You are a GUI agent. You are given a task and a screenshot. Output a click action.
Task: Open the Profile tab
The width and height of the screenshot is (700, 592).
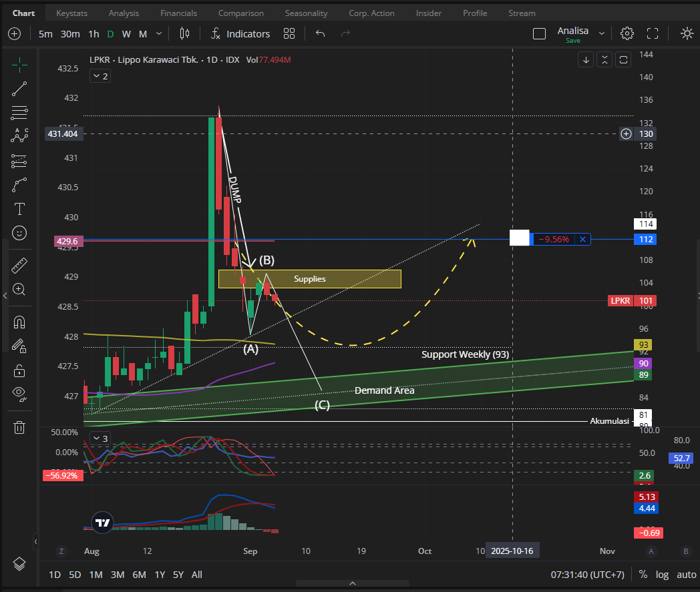coord(475,13)
